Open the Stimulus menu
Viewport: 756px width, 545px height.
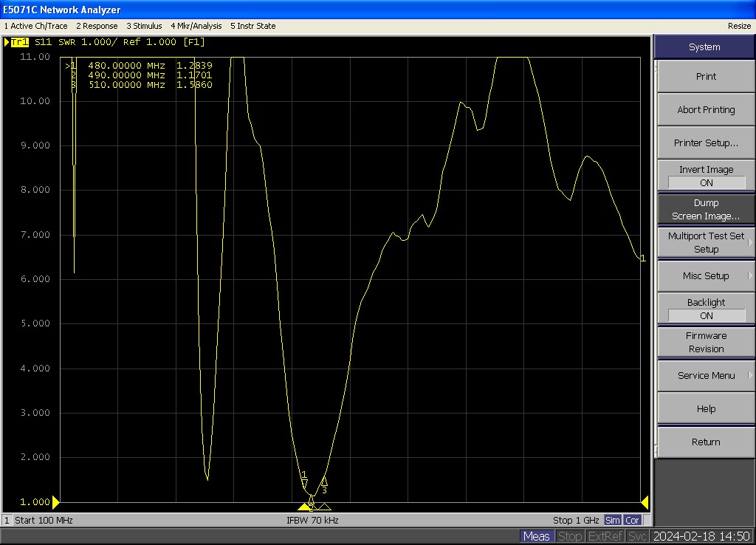coord(144,26)
